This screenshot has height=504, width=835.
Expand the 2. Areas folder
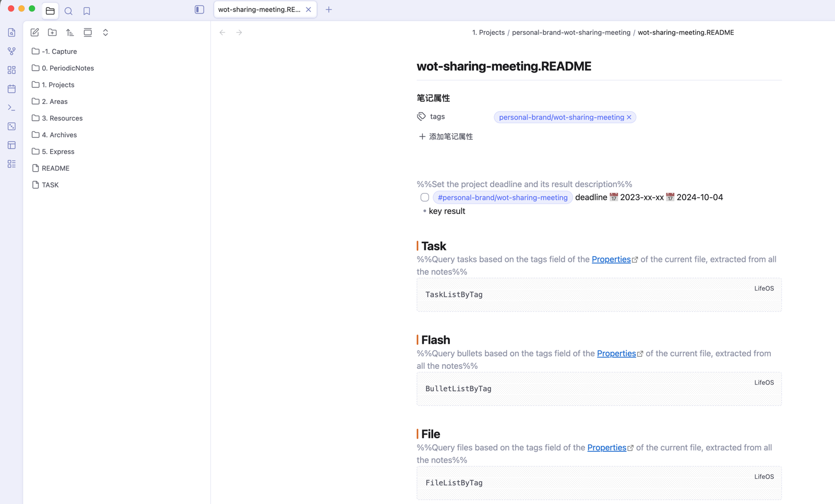click(x=50, y=101)
